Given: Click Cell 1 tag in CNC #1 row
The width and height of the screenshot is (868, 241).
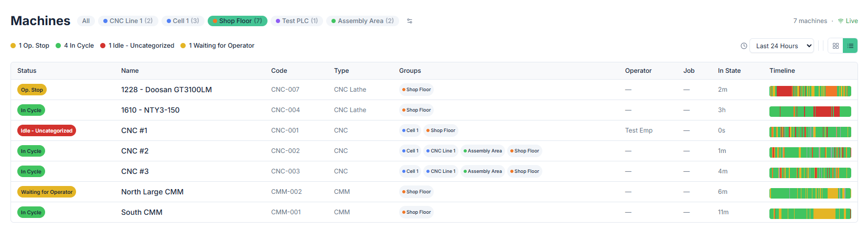Looking at the screenshot, I should pos(410,130).
